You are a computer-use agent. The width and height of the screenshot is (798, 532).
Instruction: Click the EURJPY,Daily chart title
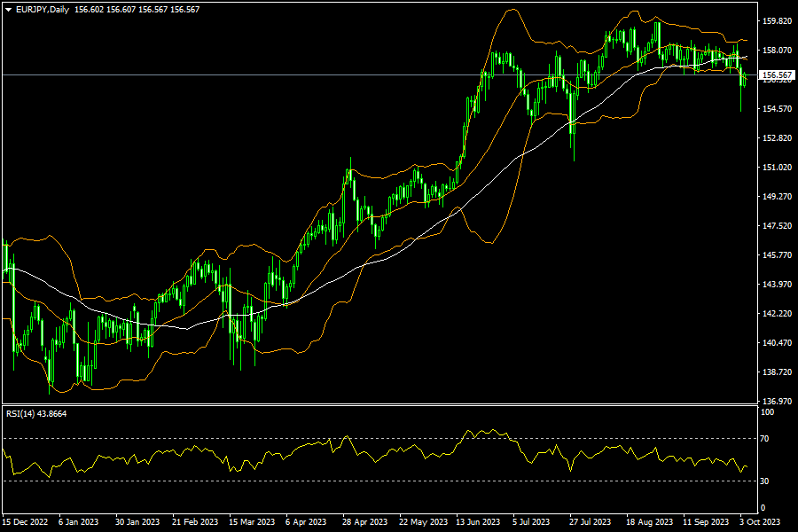pos(43,10)
